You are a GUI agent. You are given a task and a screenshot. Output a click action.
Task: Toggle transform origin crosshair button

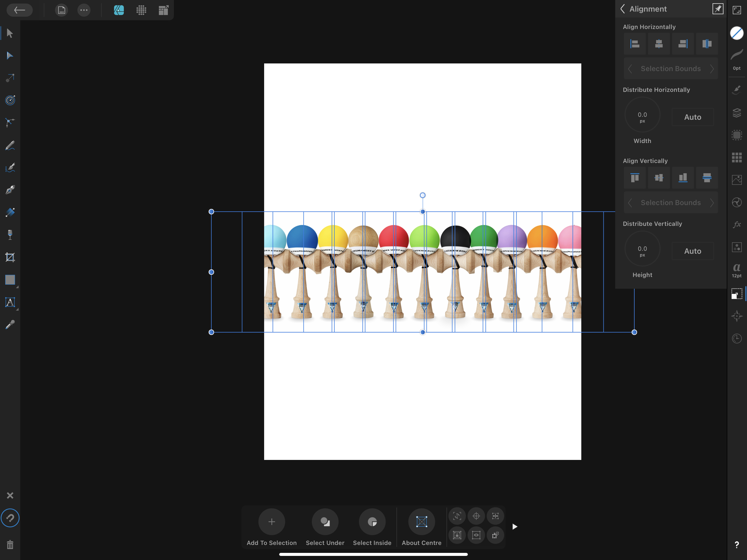(476, 516)
